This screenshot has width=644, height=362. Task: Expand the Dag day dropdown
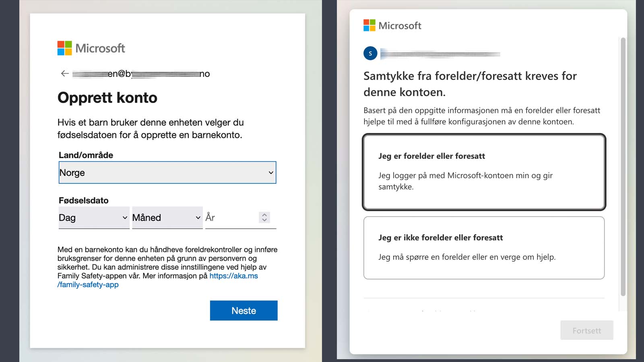tap(94, 218)
